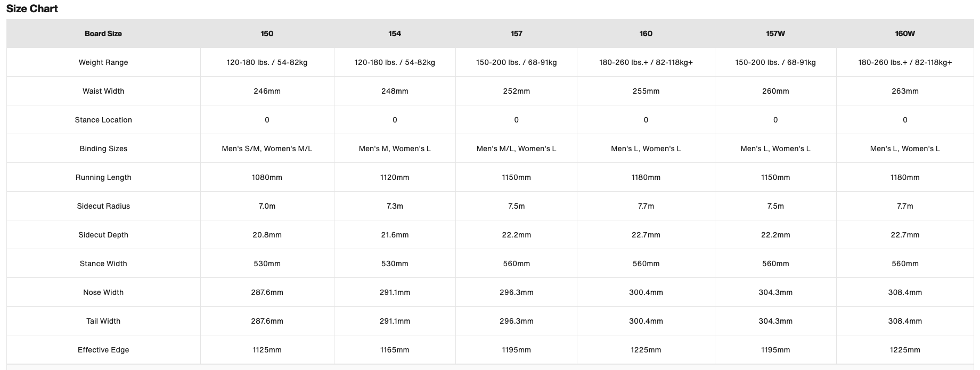Select the Board Size header cell
Screen dimensions: 980x370
(103, 34)
